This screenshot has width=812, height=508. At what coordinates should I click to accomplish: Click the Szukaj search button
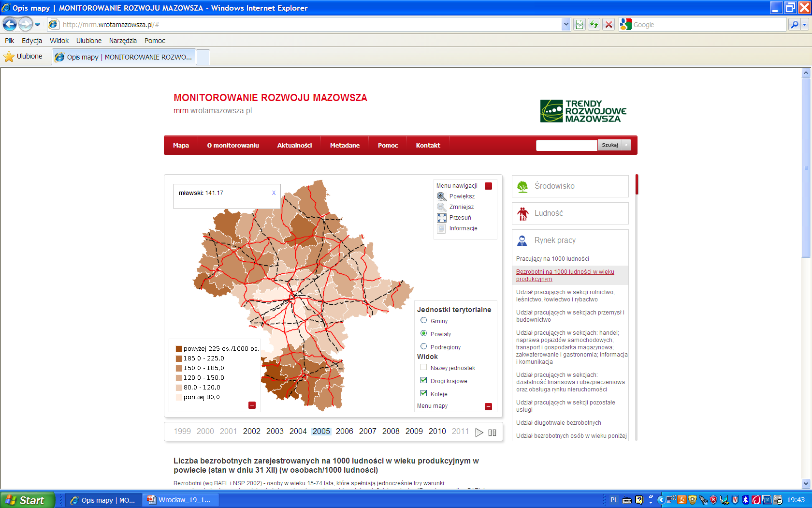click(x=614, y=145)
